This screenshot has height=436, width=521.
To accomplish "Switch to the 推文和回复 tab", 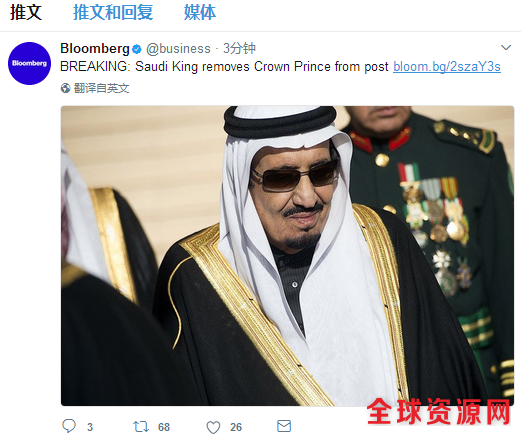I will pos(113,13).
